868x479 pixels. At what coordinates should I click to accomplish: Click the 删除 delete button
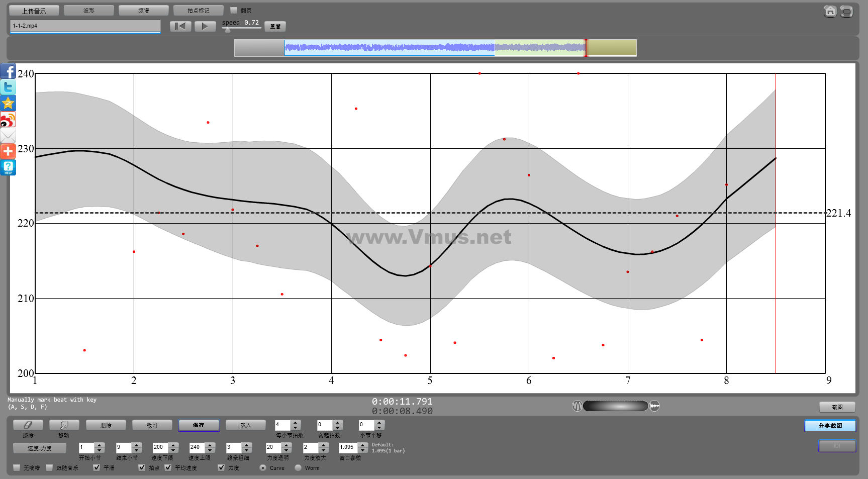tap(106, 425)
